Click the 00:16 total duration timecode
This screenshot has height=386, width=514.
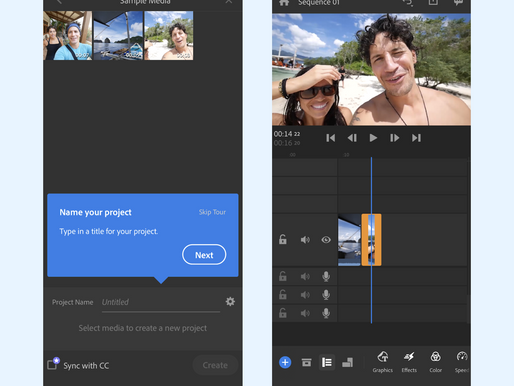coord(287,143)
